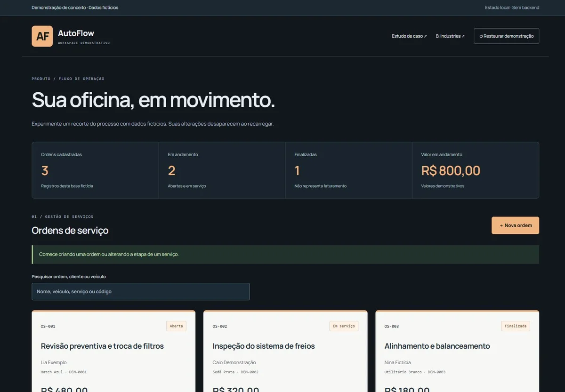Screen dimensions: 565x392
Task: Open the Estudo de caso link
Action: pyautogui.click(x=409, y=36)
